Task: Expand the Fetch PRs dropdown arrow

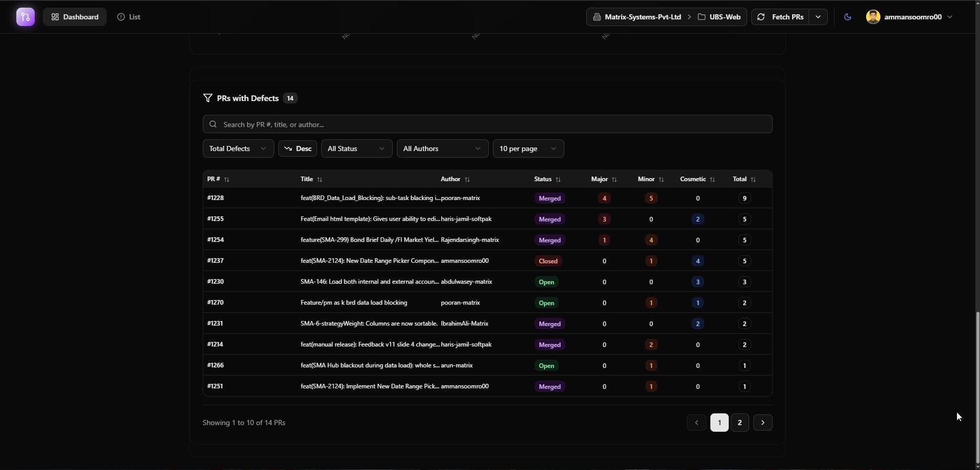Action: tap(818, 17)
